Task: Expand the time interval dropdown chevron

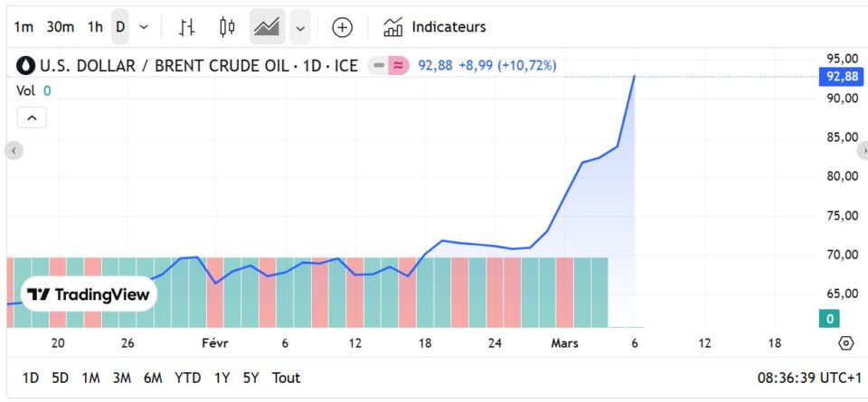Action: [x=144, y=27]
